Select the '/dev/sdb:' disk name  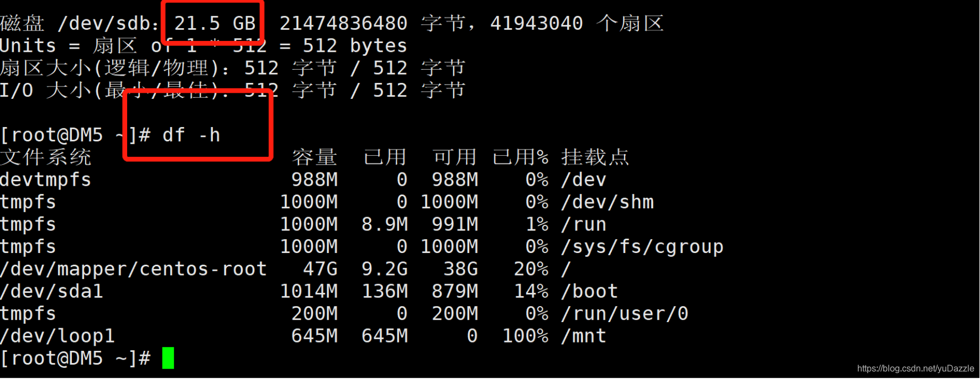click(x=109, y=23)
